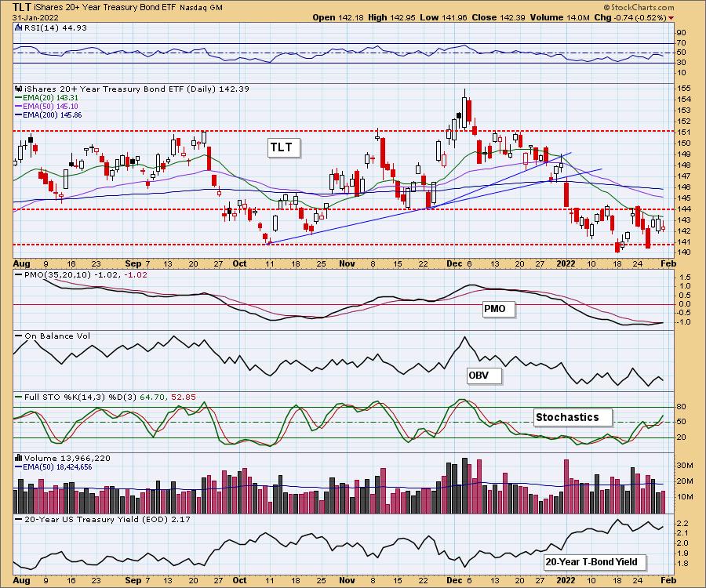Click the Low 141.96 value

(x=444, y=17)
